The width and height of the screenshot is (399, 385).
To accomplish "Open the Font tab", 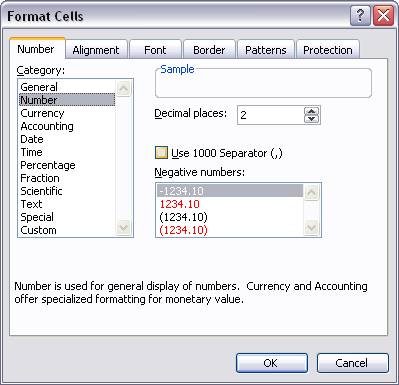I will pos(155,50).
